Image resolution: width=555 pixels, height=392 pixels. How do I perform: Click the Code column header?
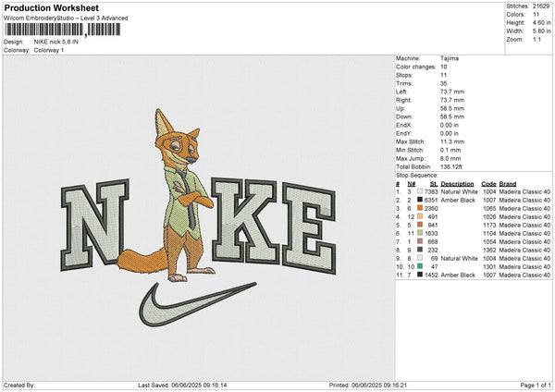coord(488,184)
